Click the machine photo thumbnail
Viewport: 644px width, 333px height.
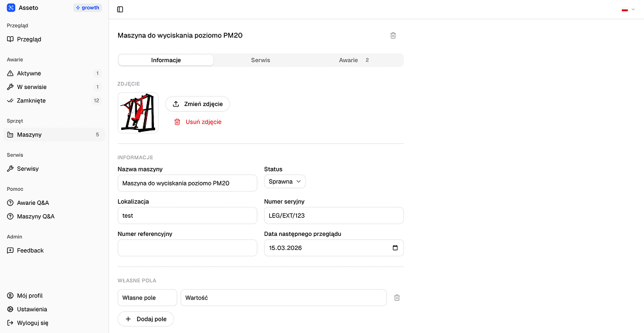(138, 112)
